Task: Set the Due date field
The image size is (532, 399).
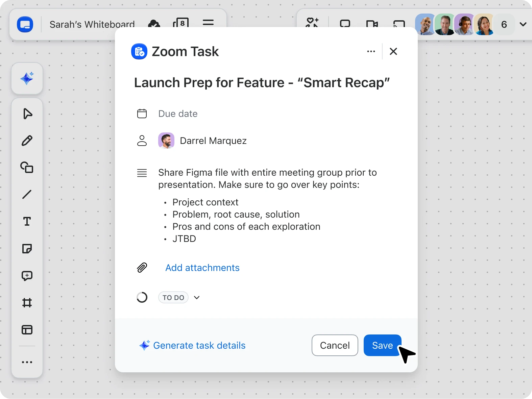Action: [x=178, y=114]
